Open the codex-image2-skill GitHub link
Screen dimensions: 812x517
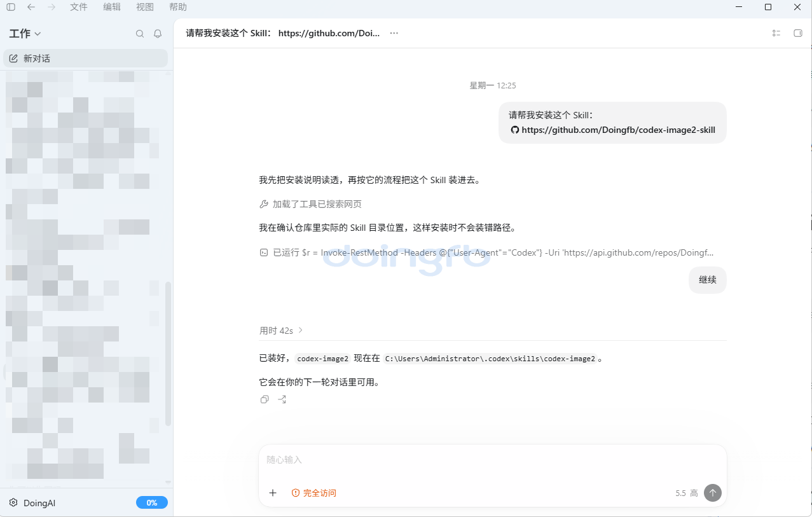pos(613,130)
